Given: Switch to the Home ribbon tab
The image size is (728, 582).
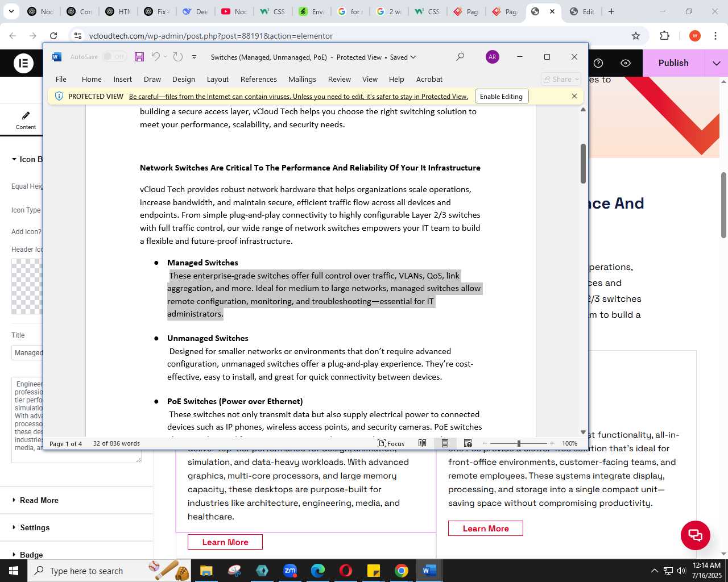Looking at the screenshot, I should pos(92,79).
